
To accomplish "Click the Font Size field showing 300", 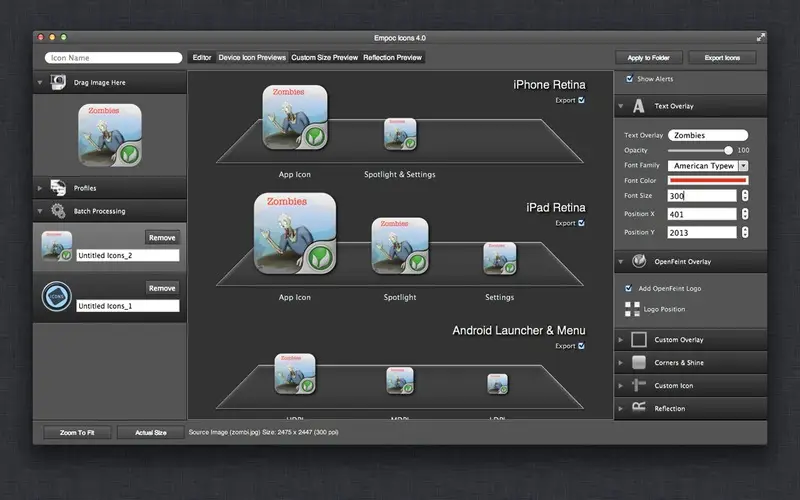I will click(702, 195).
